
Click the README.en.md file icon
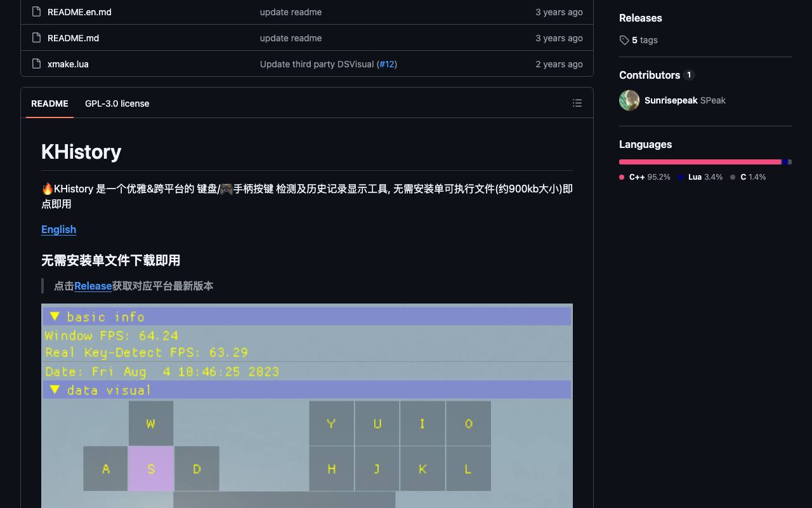(x=36, y=12)
